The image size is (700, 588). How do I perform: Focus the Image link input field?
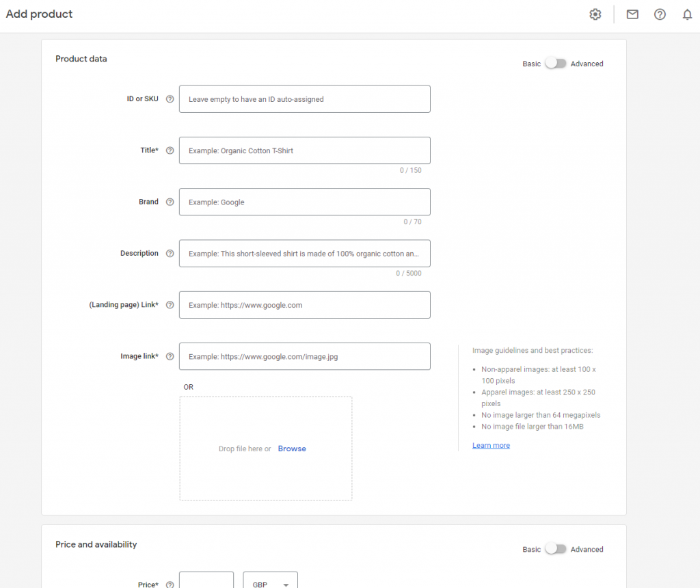[x=304, y=356]
